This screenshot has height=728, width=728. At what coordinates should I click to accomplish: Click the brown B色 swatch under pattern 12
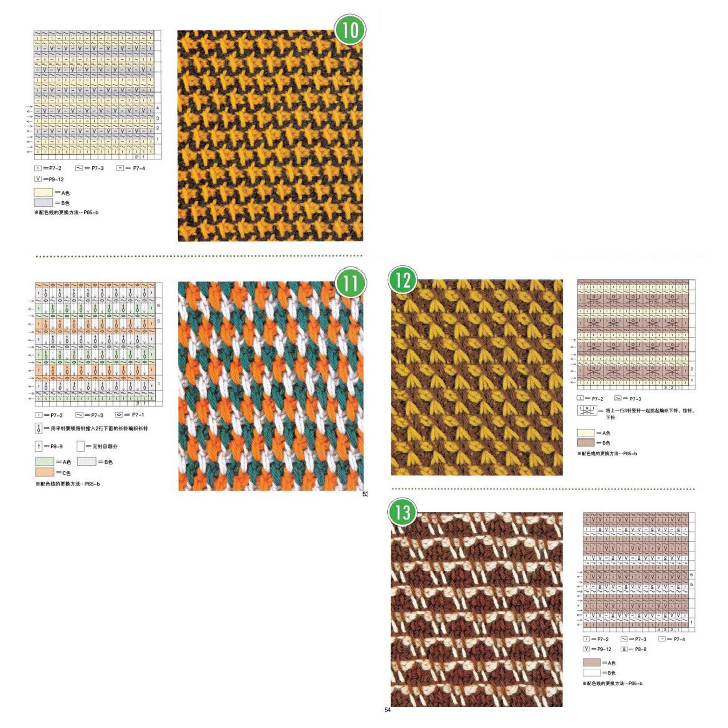pos(586,442)
